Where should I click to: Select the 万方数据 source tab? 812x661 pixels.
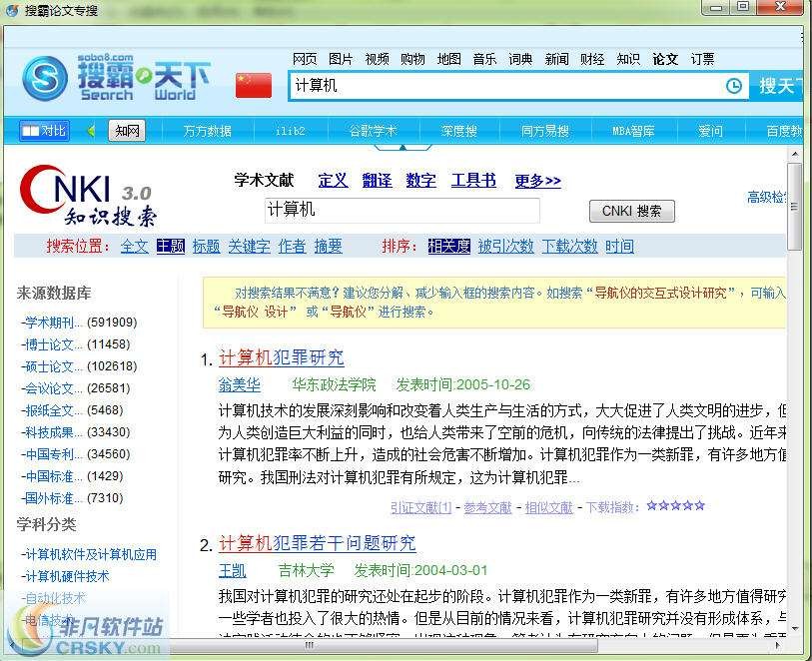click(x=207, y=131)
